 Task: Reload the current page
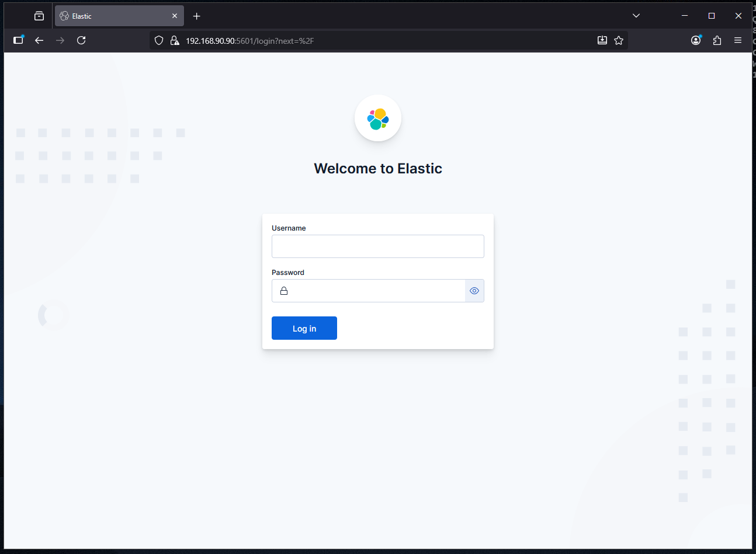(x=81, y=40)
